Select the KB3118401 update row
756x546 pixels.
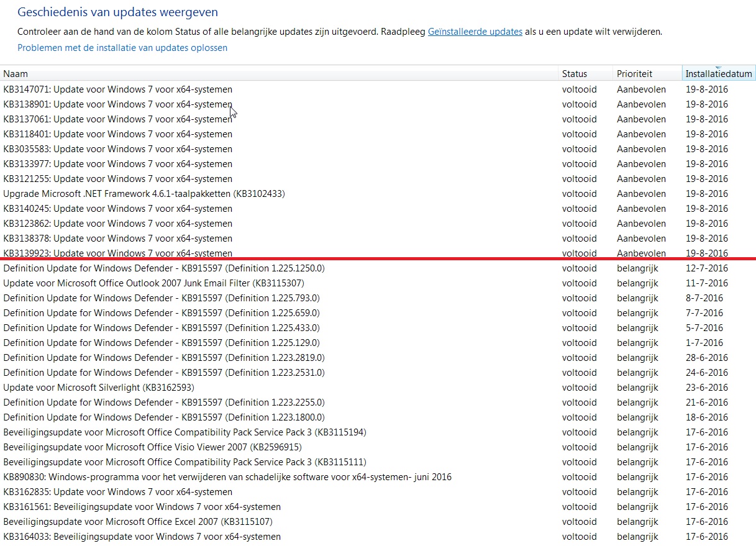click(x=378, y=134)
